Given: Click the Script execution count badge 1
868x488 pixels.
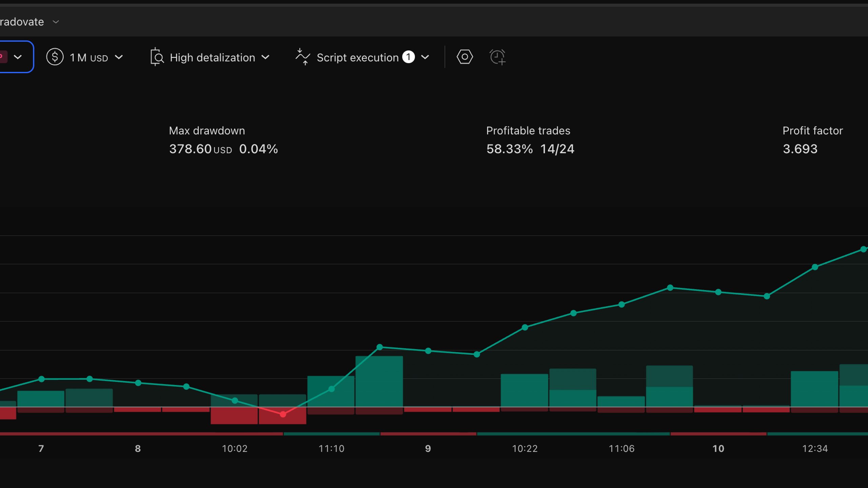Looking at the screenshot, I should coord(409,57).
